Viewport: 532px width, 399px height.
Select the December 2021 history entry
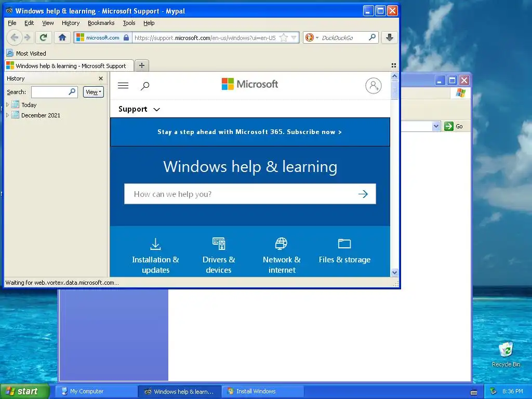[41, 115]
